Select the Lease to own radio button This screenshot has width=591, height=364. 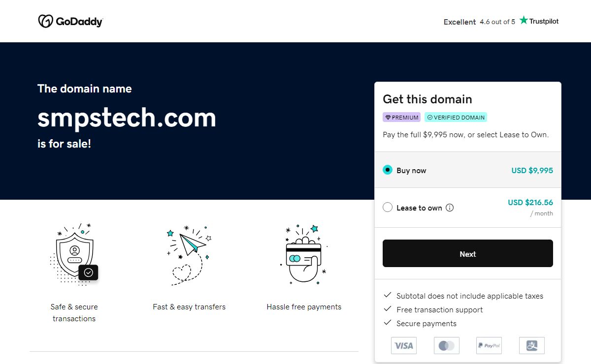388,208
